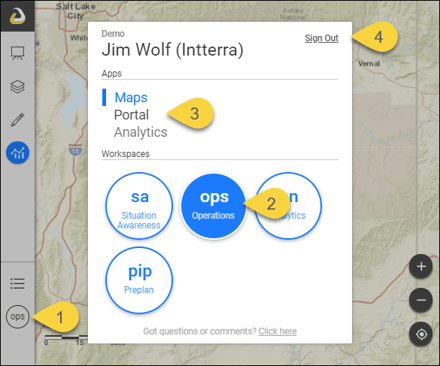
Task: Open the analytics chart icon
Action: [18, 153]
